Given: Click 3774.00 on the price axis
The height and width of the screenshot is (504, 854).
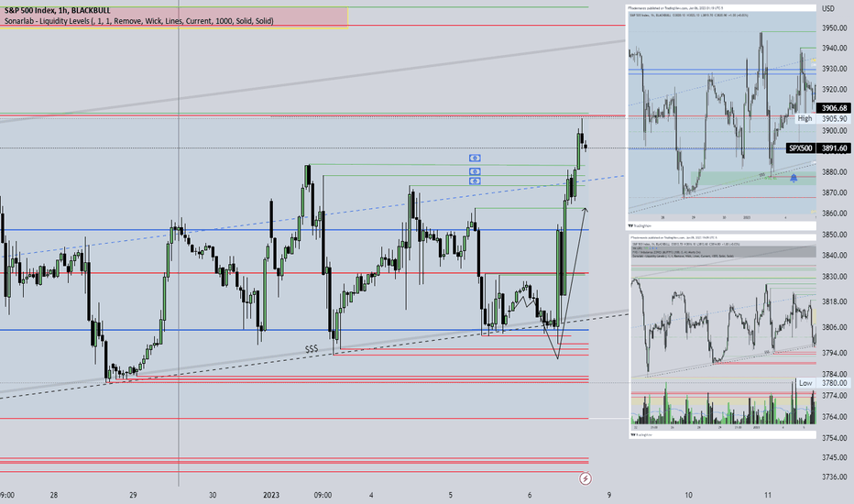Looking at the screenshot, I should tap(834, 396).
